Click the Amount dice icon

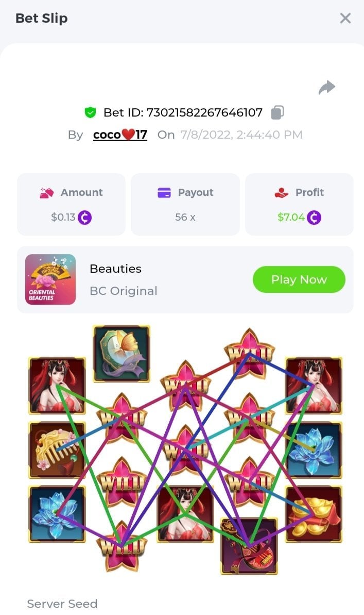coord(47,193)
